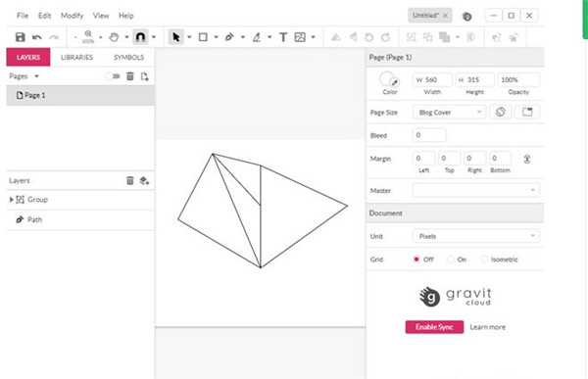Open the Hand tool dropdown arrow

pos(126,37)
